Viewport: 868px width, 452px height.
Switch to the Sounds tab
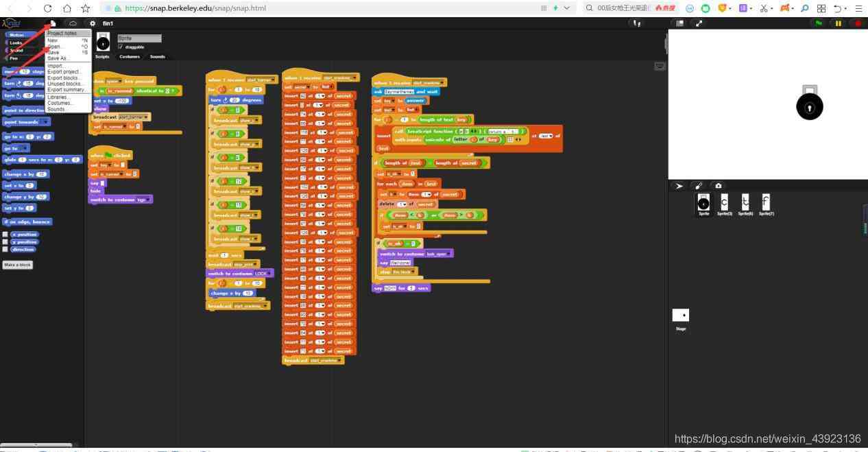click(x=158, y=56)
